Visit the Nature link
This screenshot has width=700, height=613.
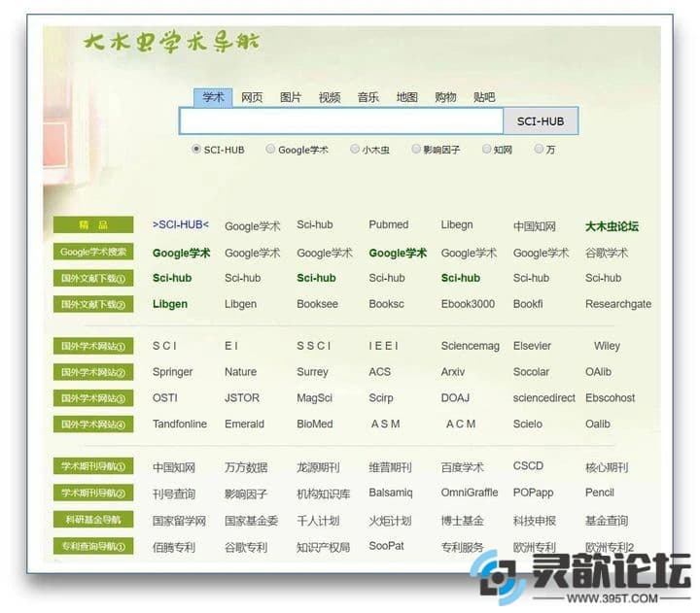pyautogui.click(x=240, y=372)
